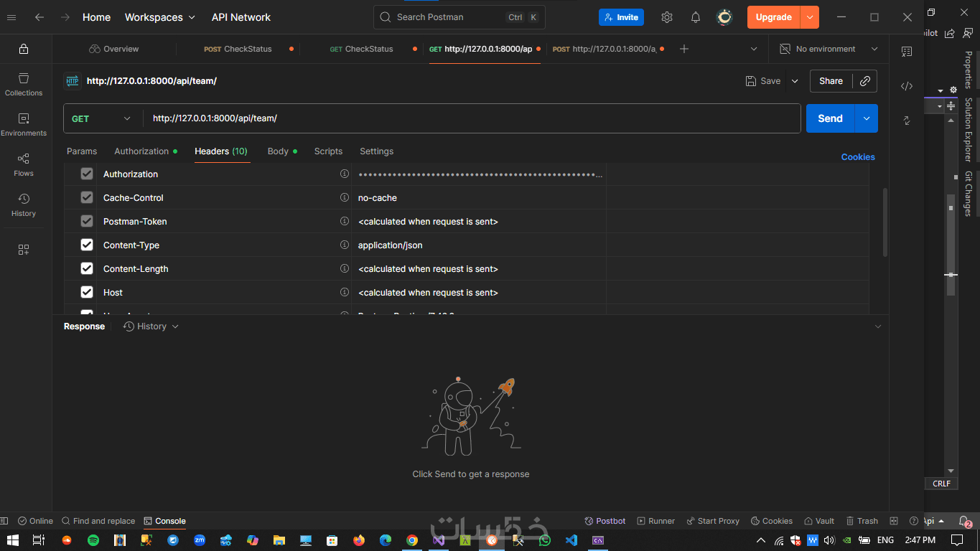Screen dimensions: 980x551
Task: Open the Cookies link below Send
Action: [858, 157]
